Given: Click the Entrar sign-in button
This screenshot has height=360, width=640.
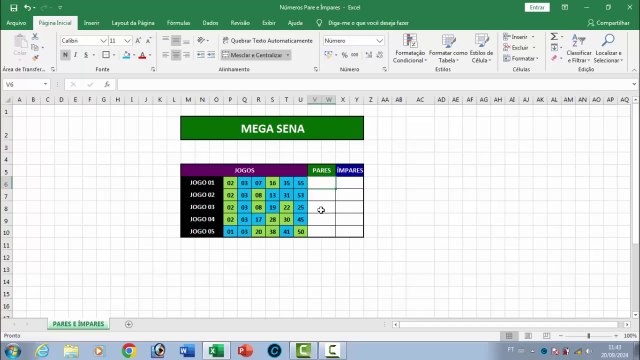Looking at the screenshot, I should click(x=537, y=7).
